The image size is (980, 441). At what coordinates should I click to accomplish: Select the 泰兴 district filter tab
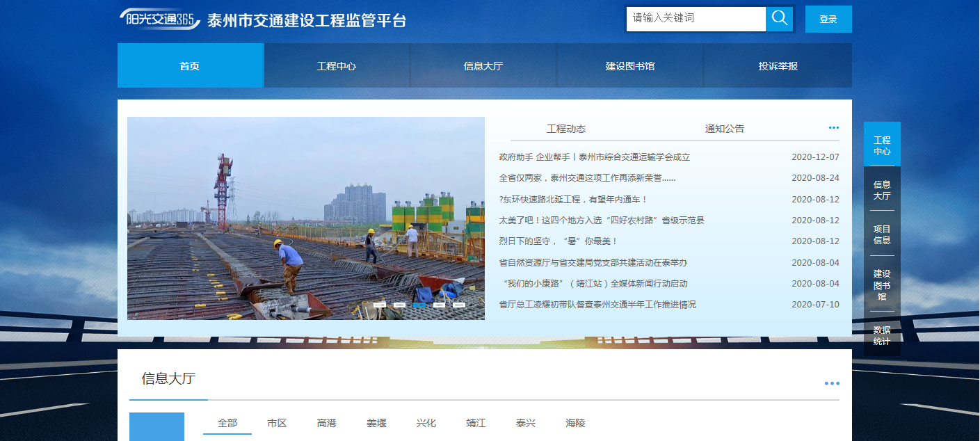(x=526, y=423)
